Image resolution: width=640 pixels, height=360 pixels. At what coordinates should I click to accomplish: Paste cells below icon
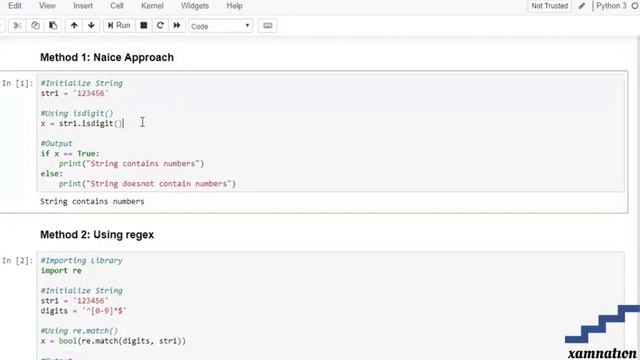[53, 26]
